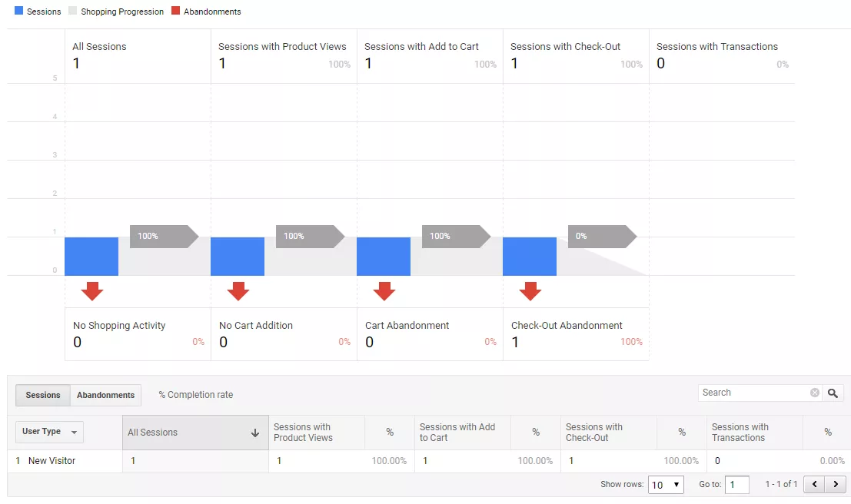Click the blue Check-Out sessions bar
The image size is (851, 504).
pos(530,257)
